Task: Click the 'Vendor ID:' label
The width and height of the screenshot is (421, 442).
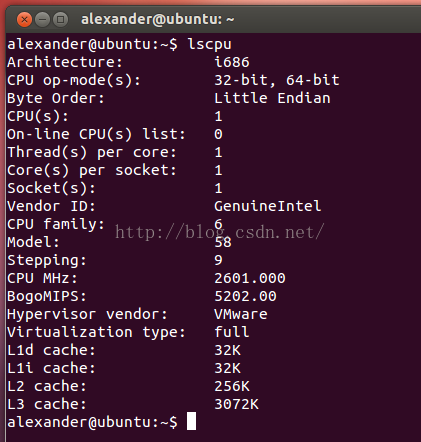Action: [x=51, y=206]
